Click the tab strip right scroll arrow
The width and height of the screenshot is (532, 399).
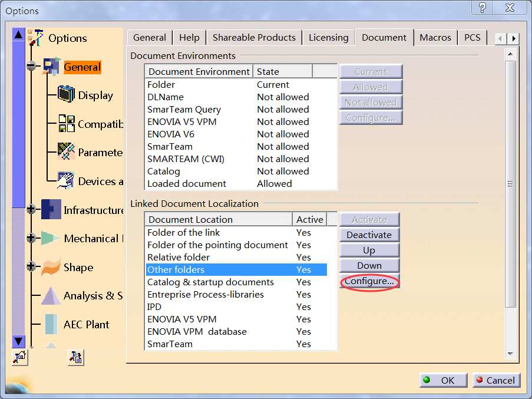[x=513, y=38]
